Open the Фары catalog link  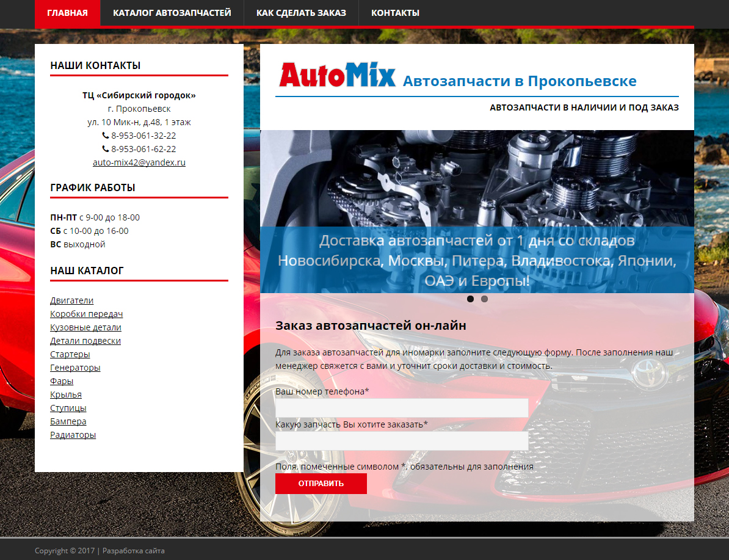[x=62, y=382]
